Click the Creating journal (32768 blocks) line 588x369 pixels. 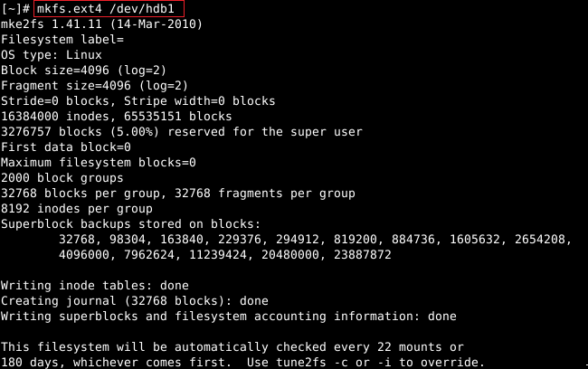pos(135,301)
